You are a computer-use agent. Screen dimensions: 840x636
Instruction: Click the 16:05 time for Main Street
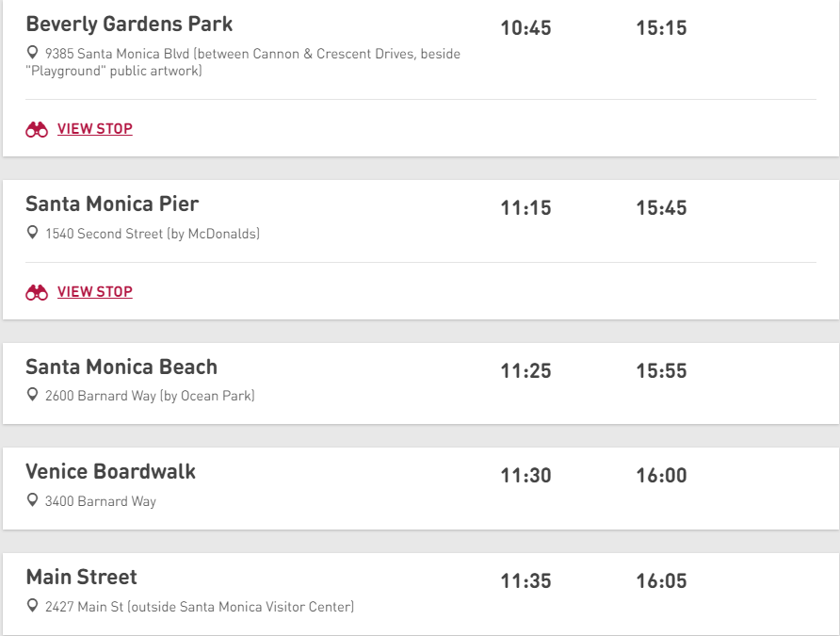(x=661, y=580)
